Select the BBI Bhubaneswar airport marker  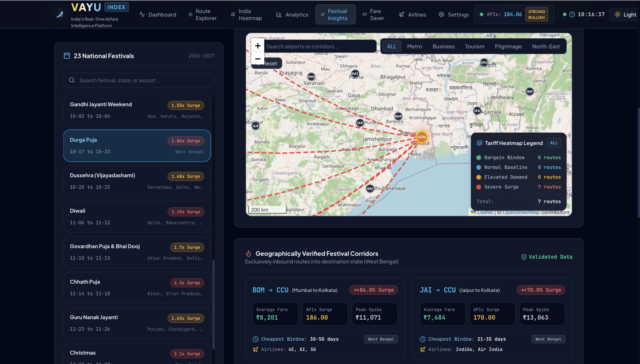(x=370, y=189)
